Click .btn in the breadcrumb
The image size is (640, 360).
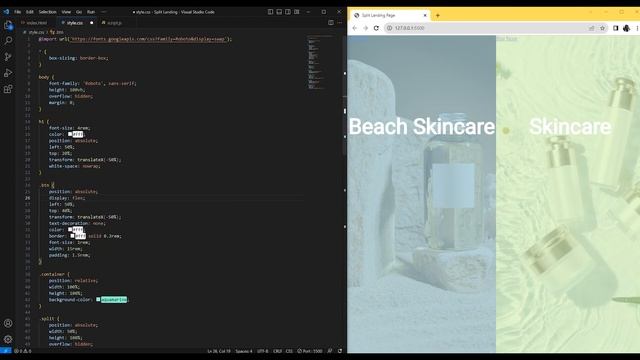(x=60, y=32)
